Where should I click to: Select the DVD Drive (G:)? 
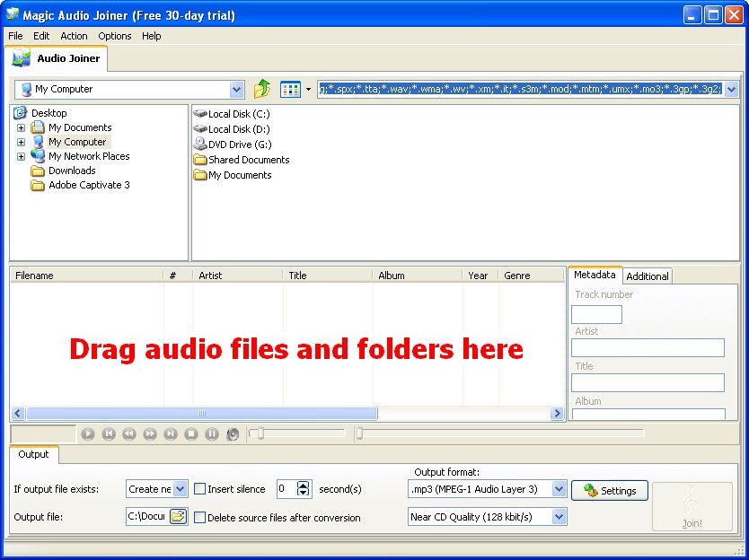tap(232, 144)
